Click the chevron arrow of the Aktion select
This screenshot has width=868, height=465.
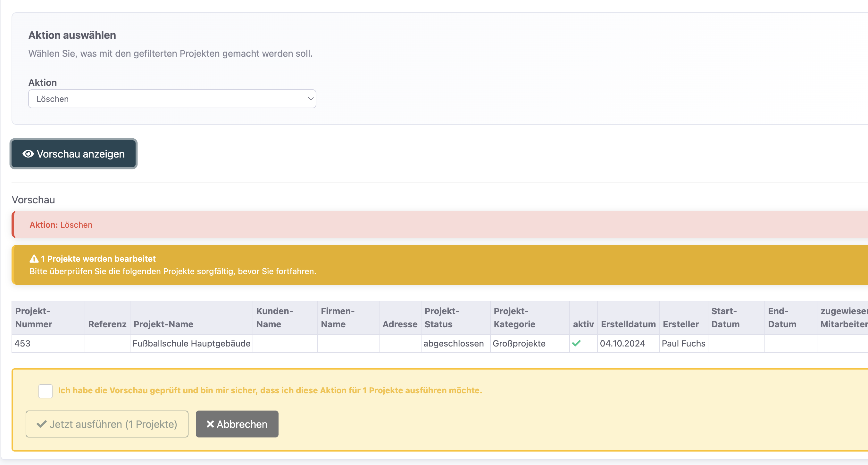coord(311,99)
